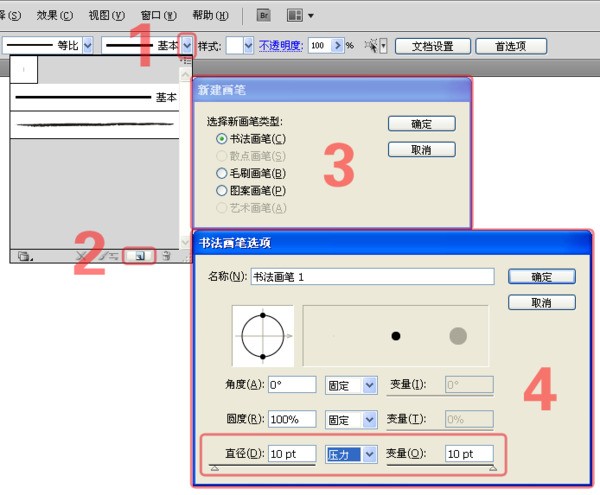This screenshot has width=600, height=495.
Task: Open the 窗口(W) menu
Action: [158, 15]
